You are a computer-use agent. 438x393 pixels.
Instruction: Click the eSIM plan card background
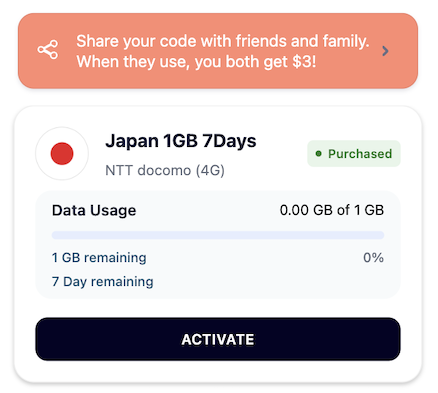coord(218,244)
